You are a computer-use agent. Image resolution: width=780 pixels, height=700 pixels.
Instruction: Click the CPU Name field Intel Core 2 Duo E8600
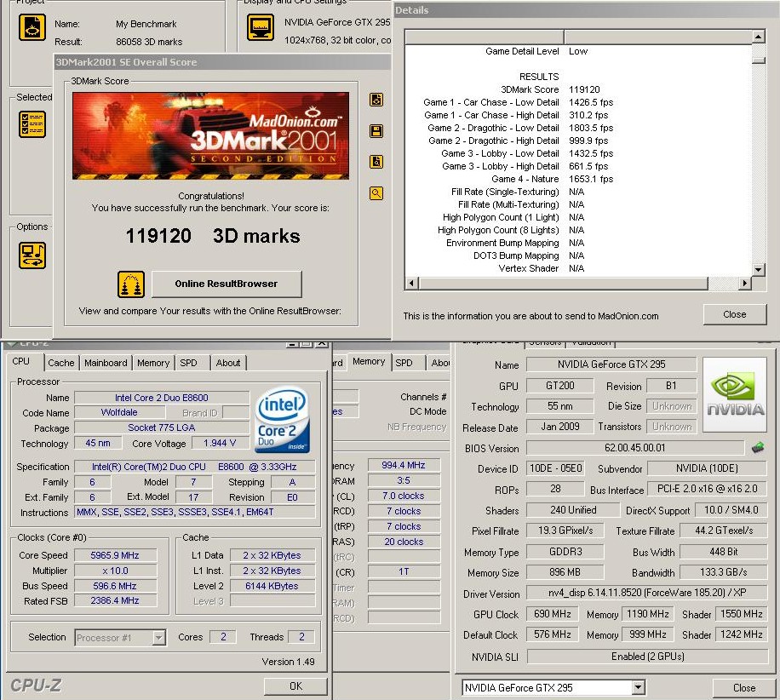(162, 398)
